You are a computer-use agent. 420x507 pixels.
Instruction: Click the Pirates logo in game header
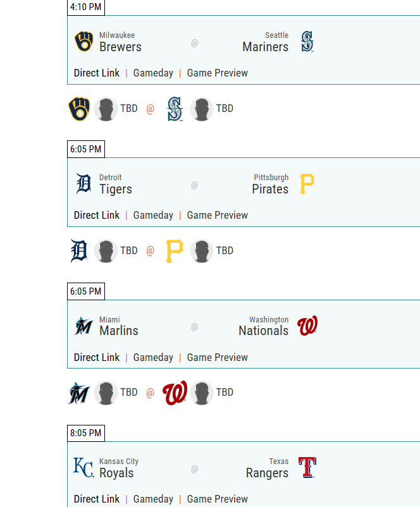(307, 184)
